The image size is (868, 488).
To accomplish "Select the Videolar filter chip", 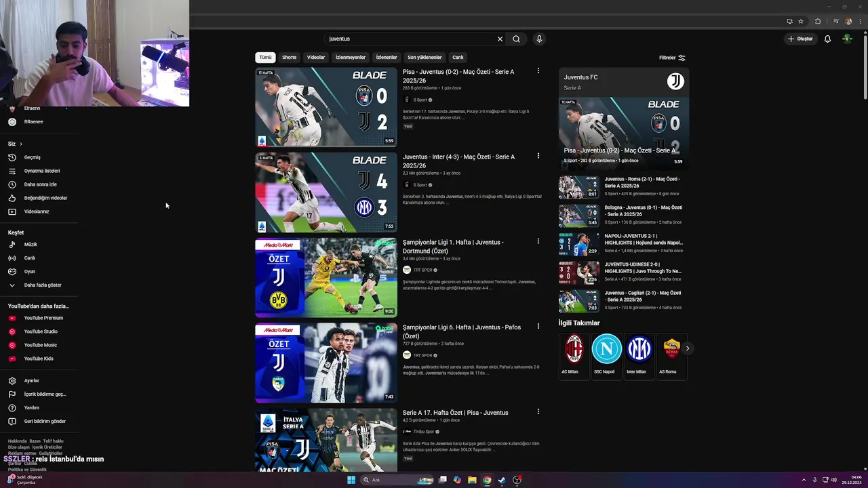I will tap(316, 58).
